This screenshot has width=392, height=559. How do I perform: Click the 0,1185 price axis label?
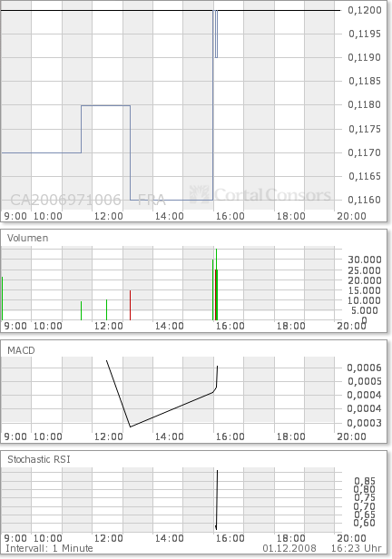[364, 81]
